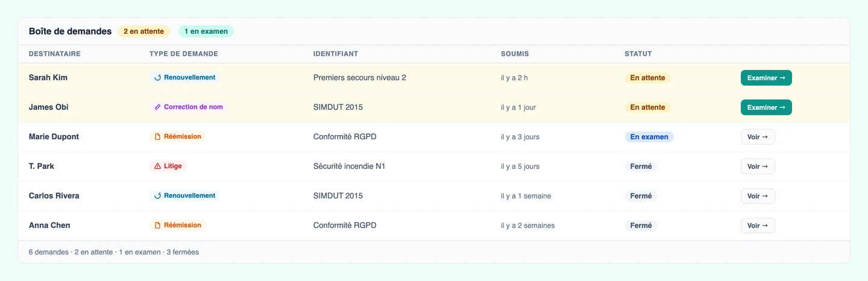Viewport: 868px width, 281px height.
Task: Click the Renouvellement tag for Carlos Rivera
Action: pyautogui.click(x=185, y=196)
